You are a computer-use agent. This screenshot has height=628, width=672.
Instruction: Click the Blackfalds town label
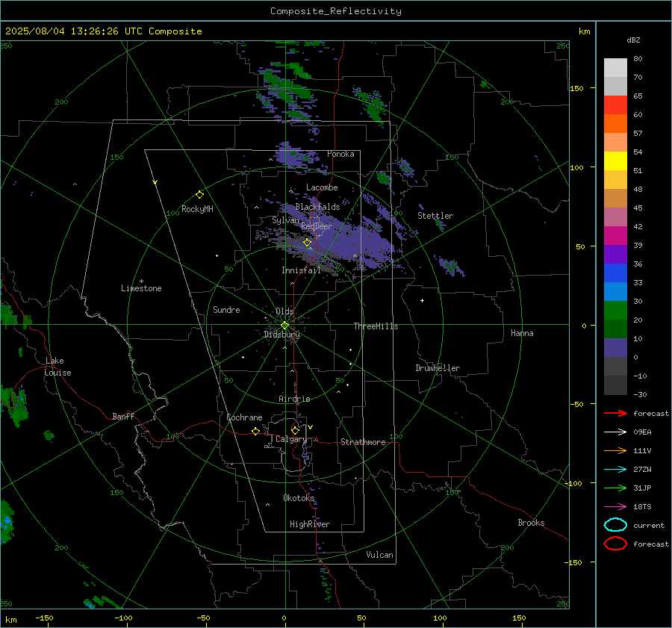317,207
